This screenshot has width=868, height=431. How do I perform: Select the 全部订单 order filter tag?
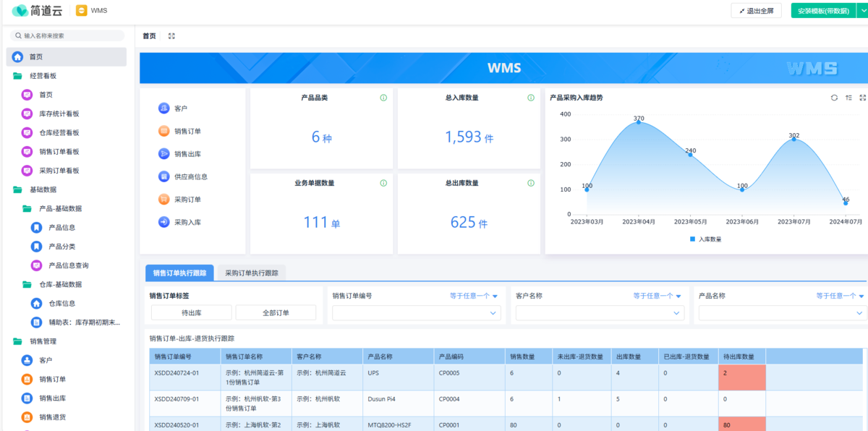[276, 312]
